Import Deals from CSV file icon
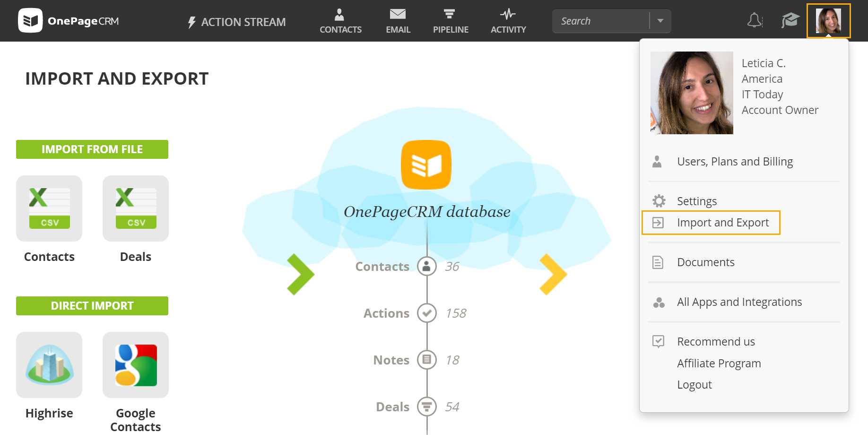868x442 pixels. click(x=136, y=208)
